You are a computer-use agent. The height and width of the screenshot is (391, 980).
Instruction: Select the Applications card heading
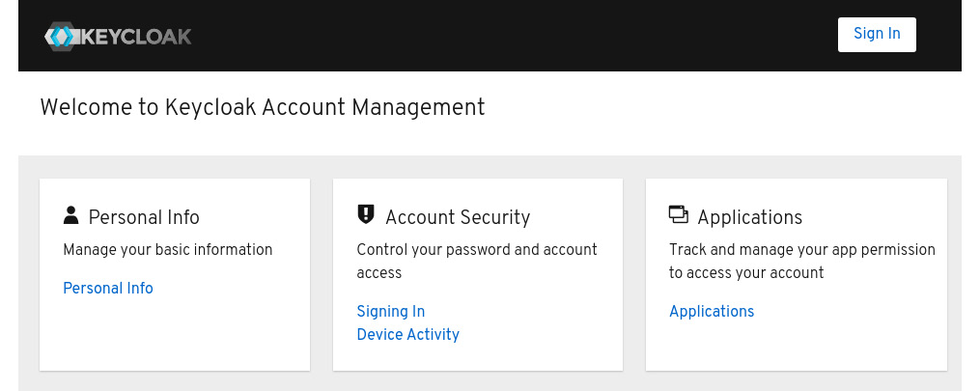[750, 217]
